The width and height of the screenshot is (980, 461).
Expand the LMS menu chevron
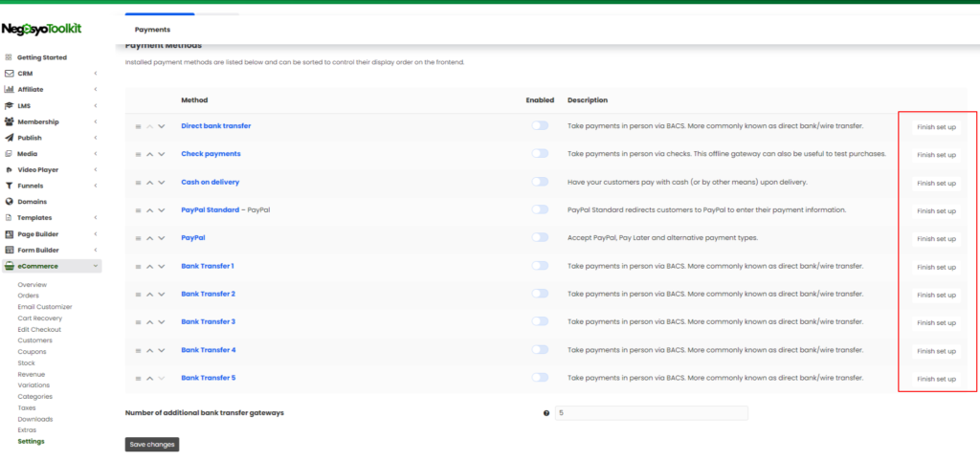pyautogui.click(x=96, y=105)
